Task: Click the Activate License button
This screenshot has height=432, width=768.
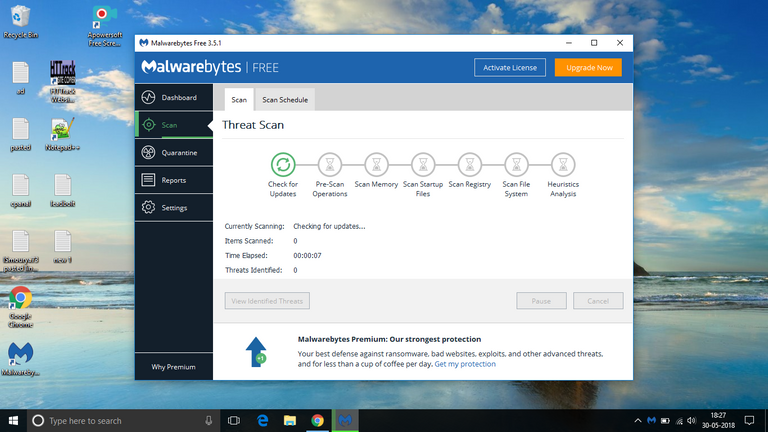Action: [510, 68]
